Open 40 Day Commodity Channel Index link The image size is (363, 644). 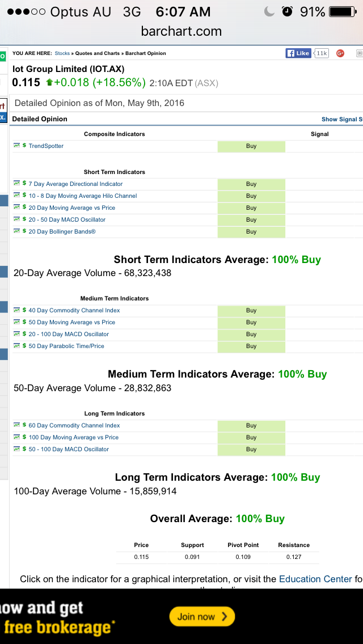(x=74, y=311)
